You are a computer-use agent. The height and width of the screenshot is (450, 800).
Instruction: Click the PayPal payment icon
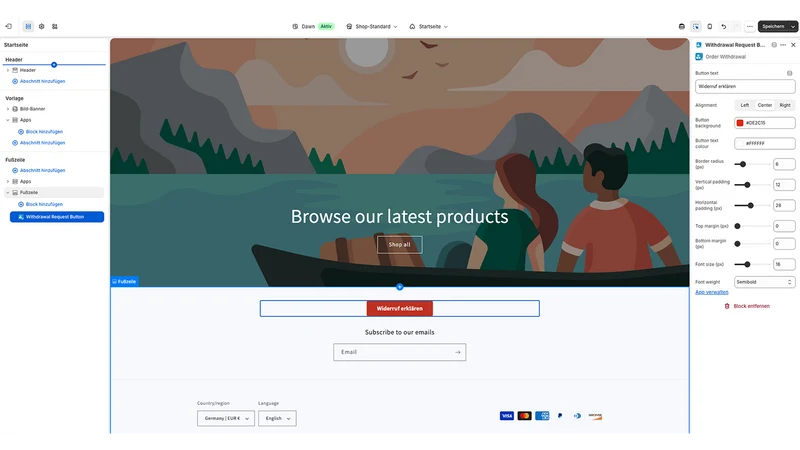coord(560,416)
